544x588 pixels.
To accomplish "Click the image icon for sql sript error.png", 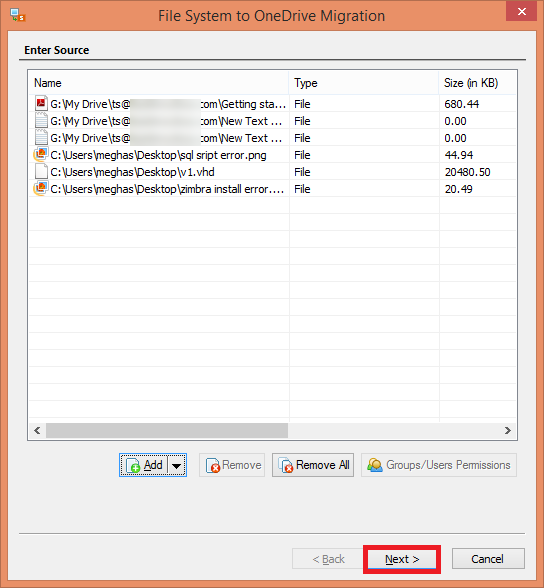I will click(41, 154).
